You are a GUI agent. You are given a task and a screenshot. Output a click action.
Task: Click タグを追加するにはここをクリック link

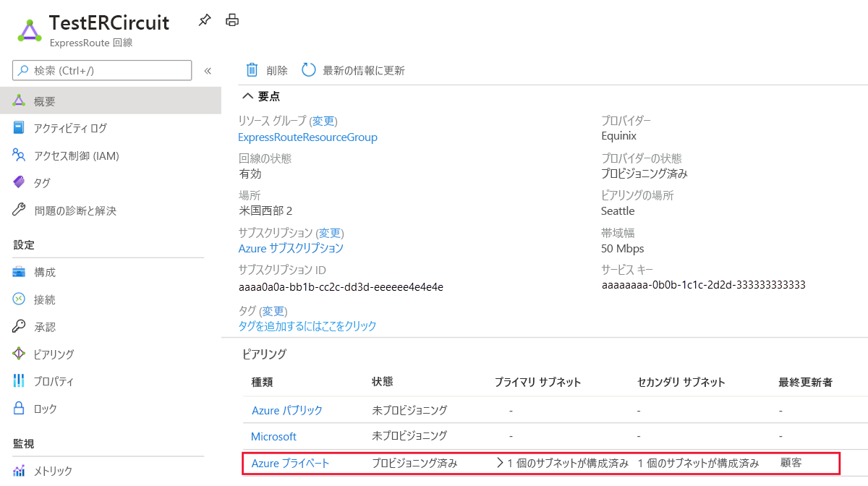[x=307, y=326]
